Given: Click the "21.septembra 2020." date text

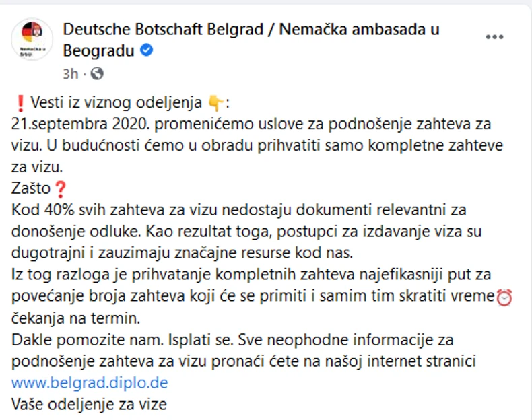Looking at the screenshot, I should point(68,125).
